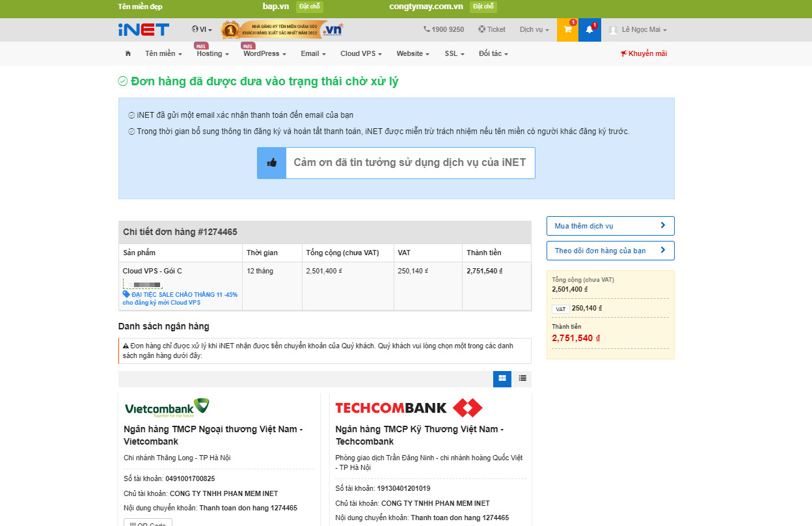
Task: Click the congtymay.com.vn domain text
Action: 426,7
